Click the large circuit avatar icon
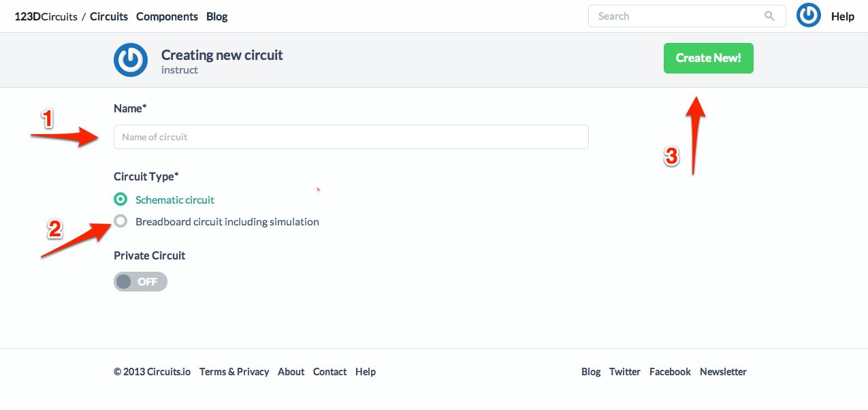Screen dimensions: 868x410 (131, 60)
